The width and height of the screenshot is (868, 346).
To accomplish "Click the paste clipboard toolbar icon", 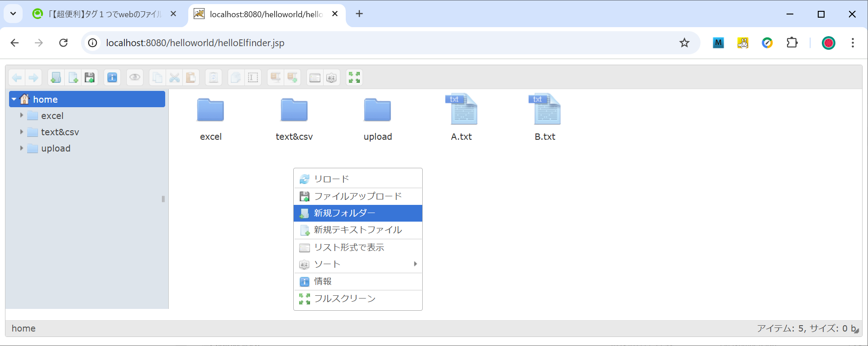I will coord(191,78).
